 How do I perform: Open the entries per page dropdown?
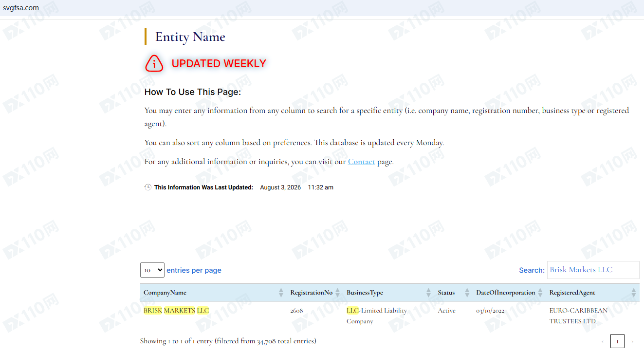tap(152, 270)
